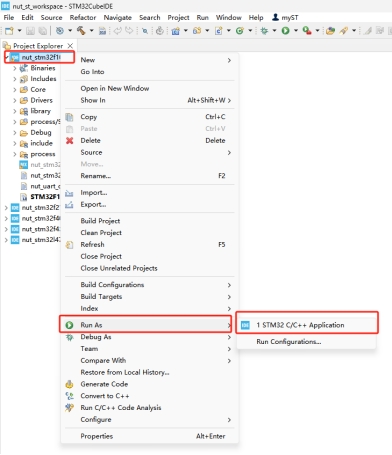Viewport: 392px width, 455px height.
Task: Click the Generate Code icon
Action: pos(69,384)
